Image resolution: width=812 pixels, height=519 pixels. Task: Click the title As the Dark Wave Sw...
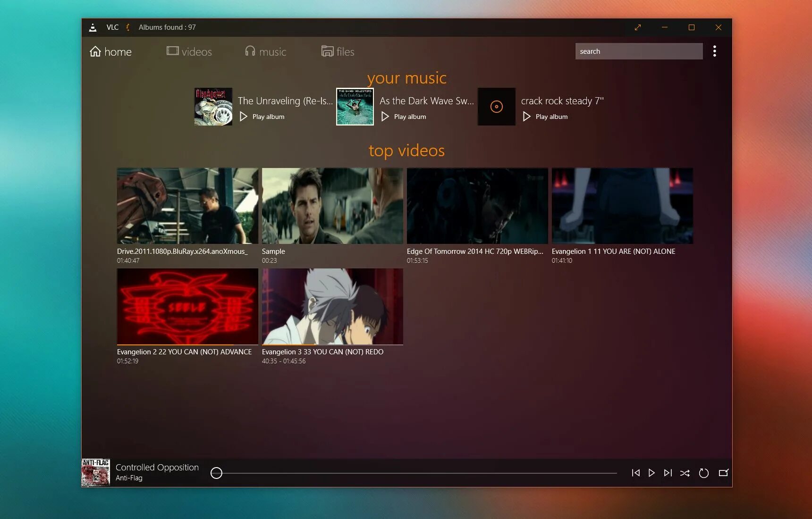pos(427,101)
